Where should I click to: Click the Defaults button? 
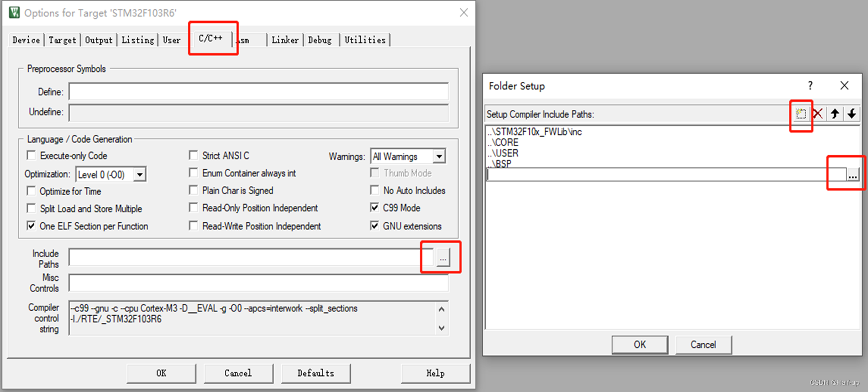(315, 373)
